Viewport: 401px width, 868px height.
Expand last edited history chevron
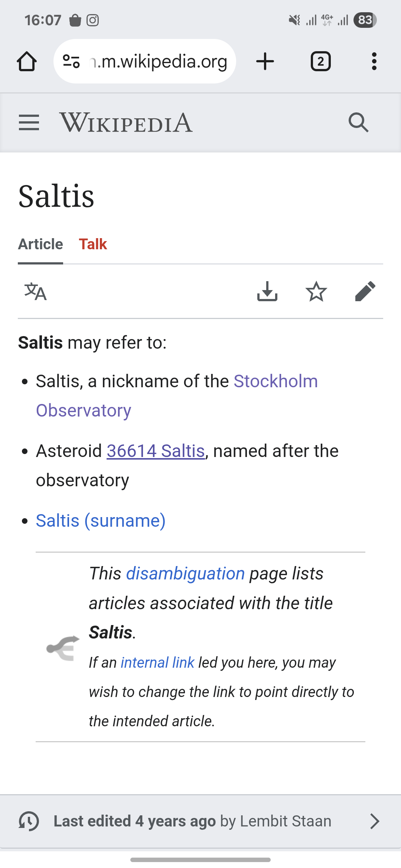375,821
